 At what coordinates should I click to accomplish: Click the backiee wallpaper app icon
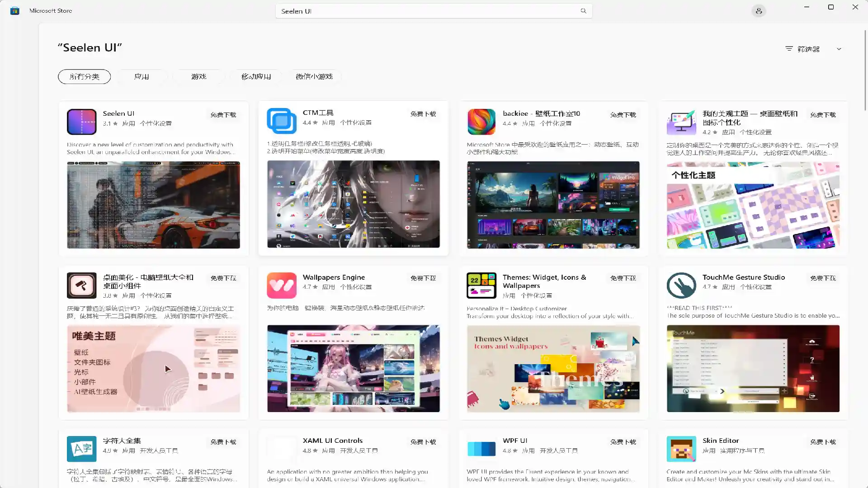[481, 121]
